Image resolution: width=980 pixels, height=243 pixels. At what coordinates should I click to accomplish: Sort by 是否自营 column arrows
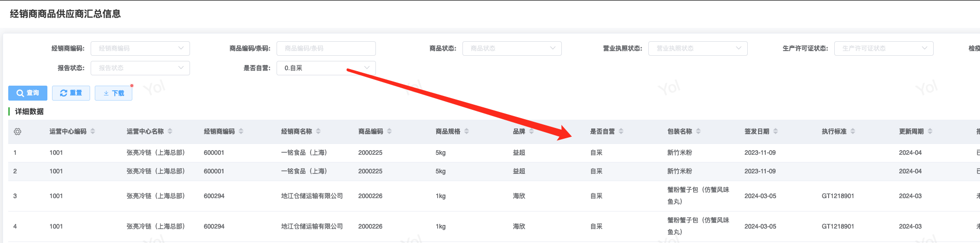(621, 132)
